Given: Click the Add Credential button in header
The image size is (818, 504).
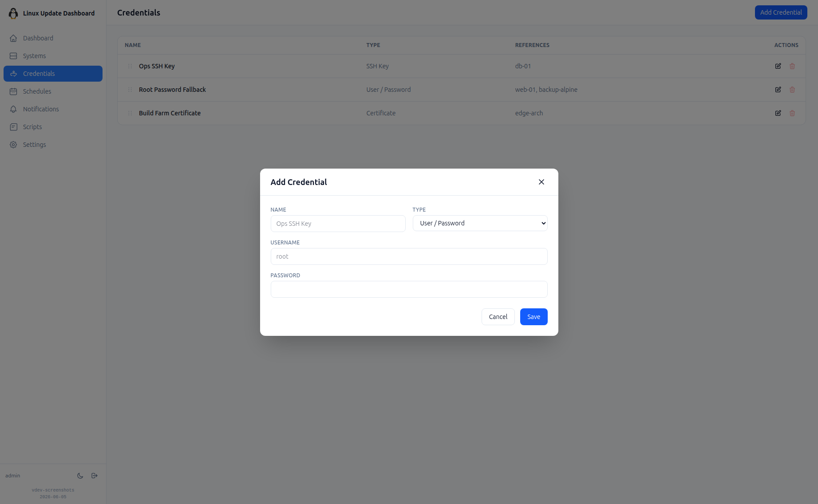Looking at the screenshot, I should tap(781, 12).
